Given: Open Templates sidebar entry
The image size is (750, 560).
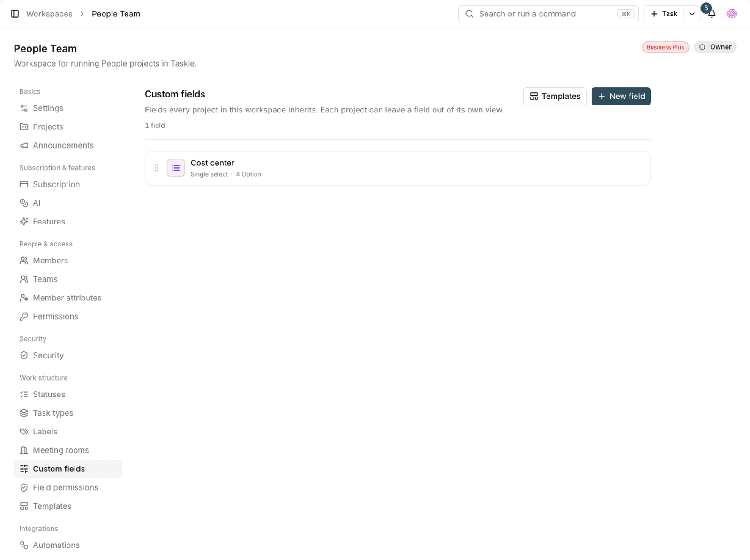Looking at the screenshot, I should pos(68,507).
